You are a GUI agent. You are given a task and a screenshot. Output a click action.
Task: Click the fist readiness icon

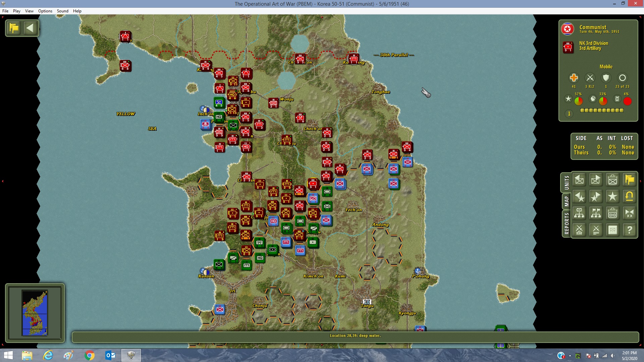click(x=593, y=99)
